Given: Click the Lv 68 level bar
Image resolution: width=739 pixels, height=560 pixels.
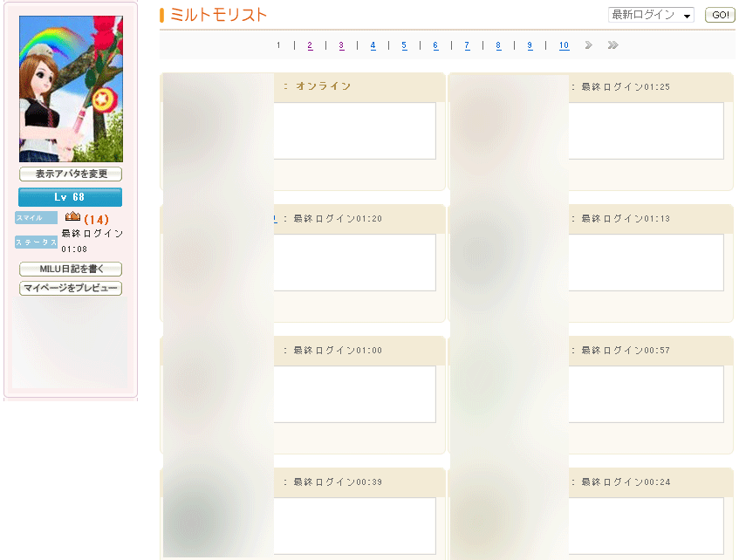Looking at the screenshot, I should (x=71, y=197).
